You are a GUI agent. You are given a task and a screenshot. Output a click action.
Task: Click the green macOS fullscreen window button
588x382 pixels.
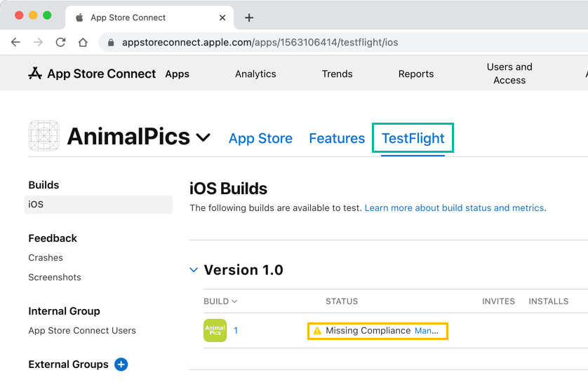point(47,15)
